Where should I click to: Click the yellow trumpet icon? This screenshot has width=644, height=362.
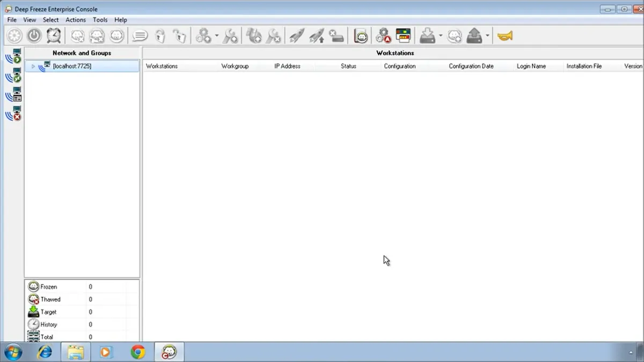point(504,36)
